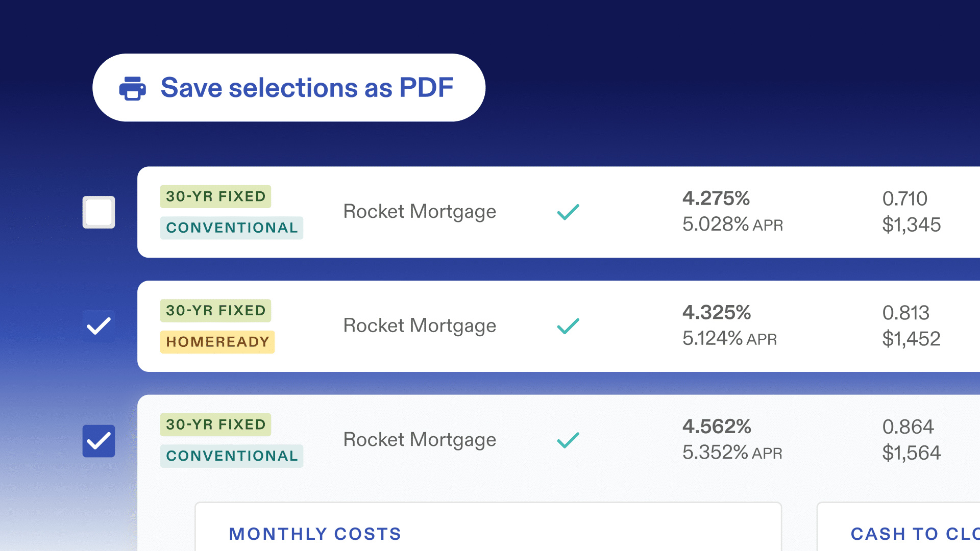Click the HOMEREADY yellow tag
Image resolution: width=980 pixels, height=551 pixels.
point(217,342)
